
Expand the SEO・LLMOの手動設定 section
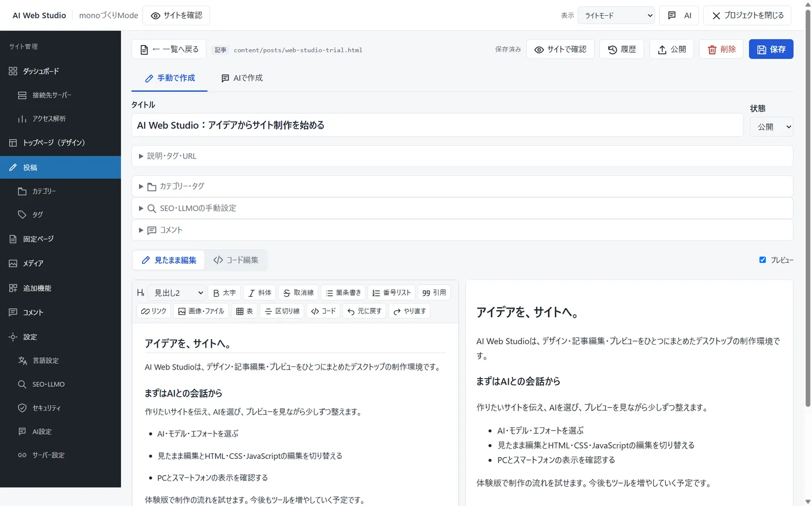(462, 208)
